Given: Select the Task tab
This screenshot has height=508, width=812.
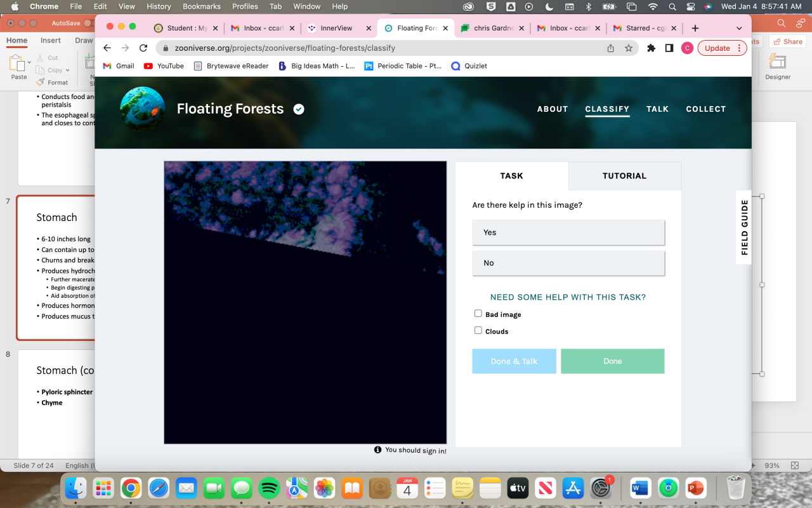Looking at the screenshot, I should coord(512,176).
